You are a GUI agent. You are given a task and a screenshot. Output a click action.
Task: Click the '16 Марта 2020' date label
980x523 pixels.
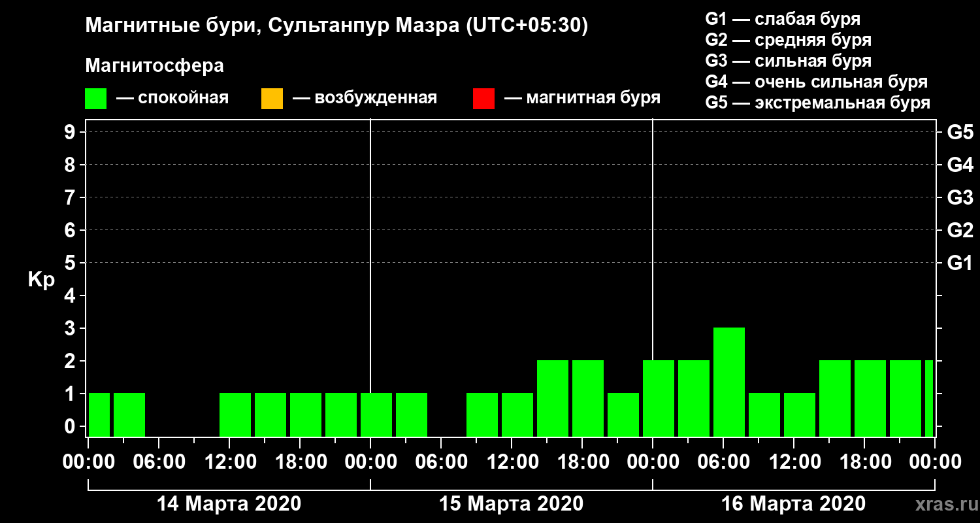(x=794, y=504)
